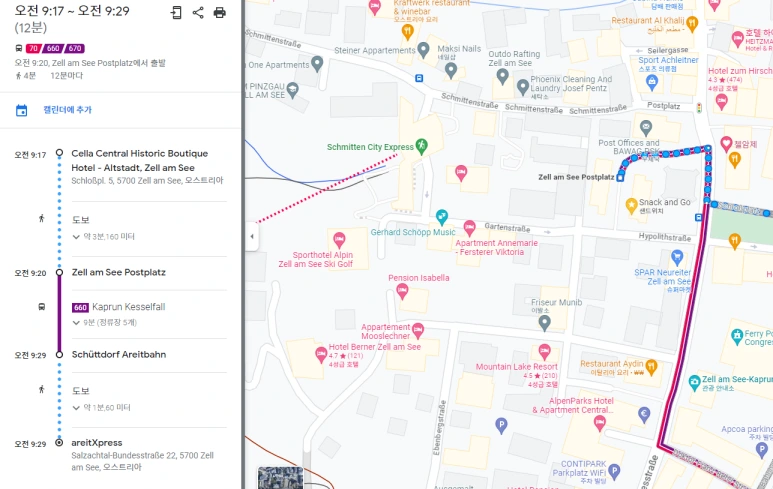Click Cella Central Historic Boutique Hotel origin
This screenshot has width=773, height=489.
[x=140, y=160]
